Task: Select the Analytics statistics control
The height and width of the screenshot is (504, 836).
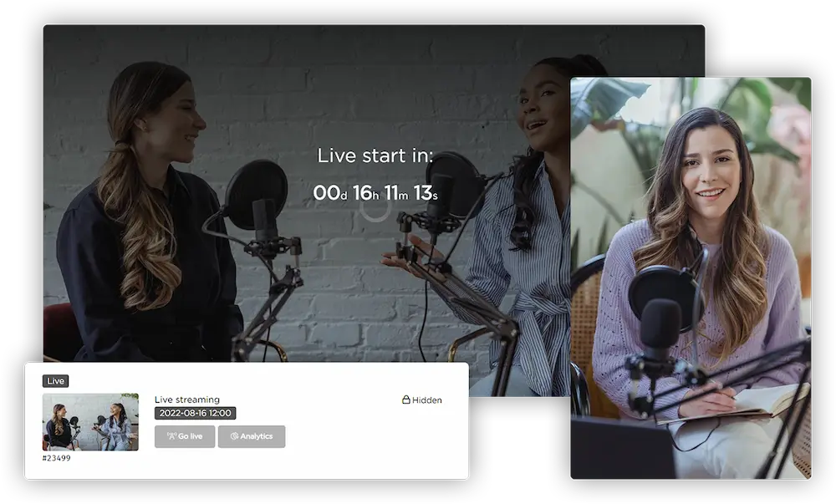Action: [x=252, y=435]
